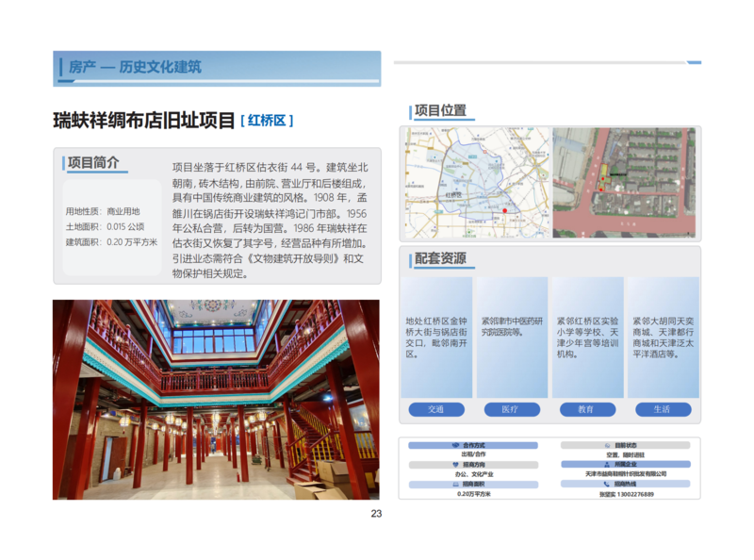This screenshot has width=754, height=560.
Task: Click the 红桥区 district tag in title
Action: pyautogui.click(x=267, y=121)
